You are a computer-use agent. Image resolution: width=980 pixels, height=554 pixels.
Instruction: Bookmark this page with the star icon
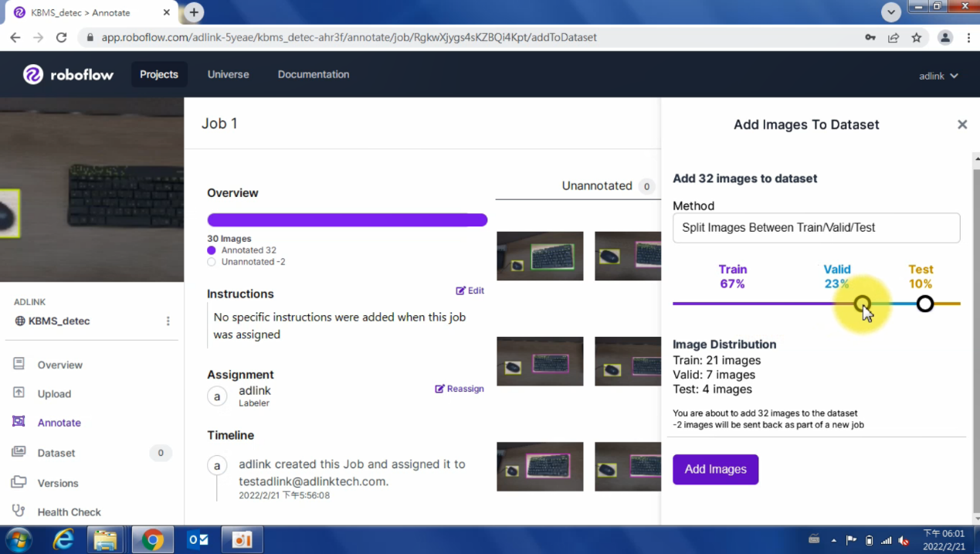(916, 37)
